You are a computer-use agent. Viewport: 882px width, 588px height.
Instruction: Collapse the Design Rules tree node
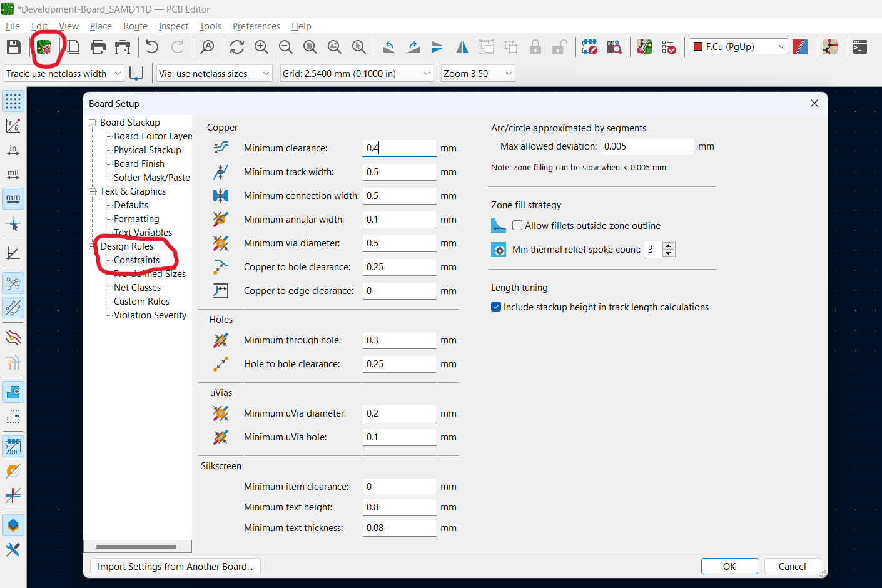(x=93, y=246)
